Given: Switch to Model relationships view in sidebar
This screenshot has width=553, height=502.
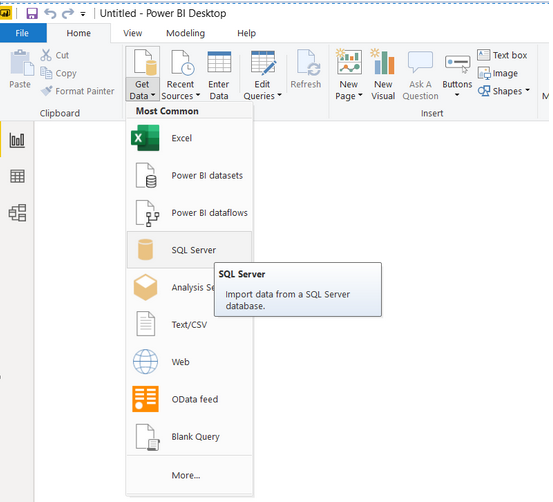Looking at the screenshot, I should (17, 212).
